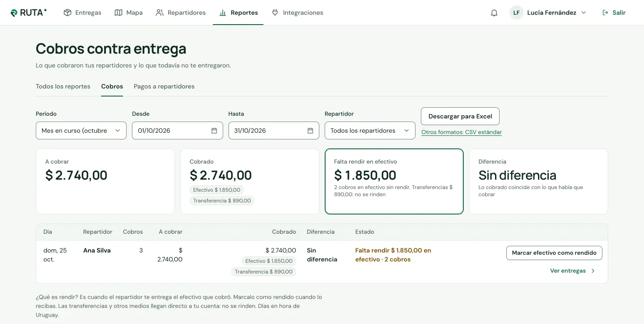644x324 pixels.
Task: Open Integraciones in the top navigation
Action: (297, 13)
